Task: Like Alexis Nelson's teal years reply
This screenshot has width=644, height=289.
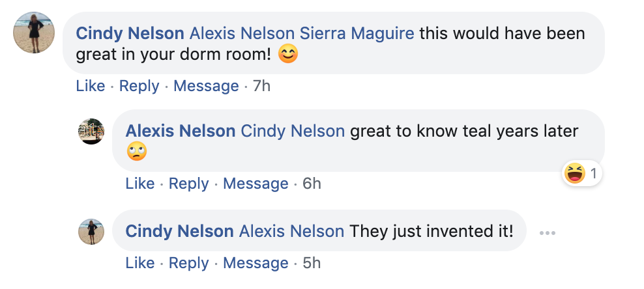Action: coord(140,184)
